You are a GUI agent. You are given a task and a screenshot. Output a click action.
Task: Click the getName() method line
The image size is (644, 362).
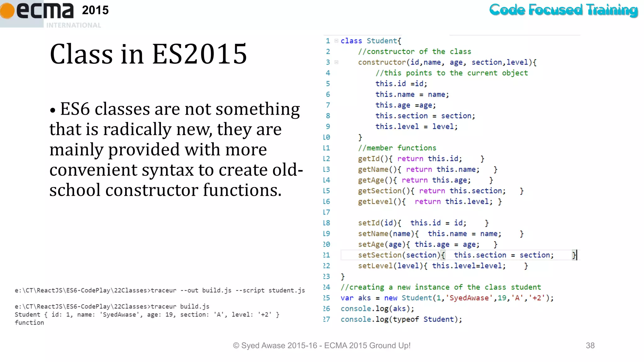click(428, 169)
